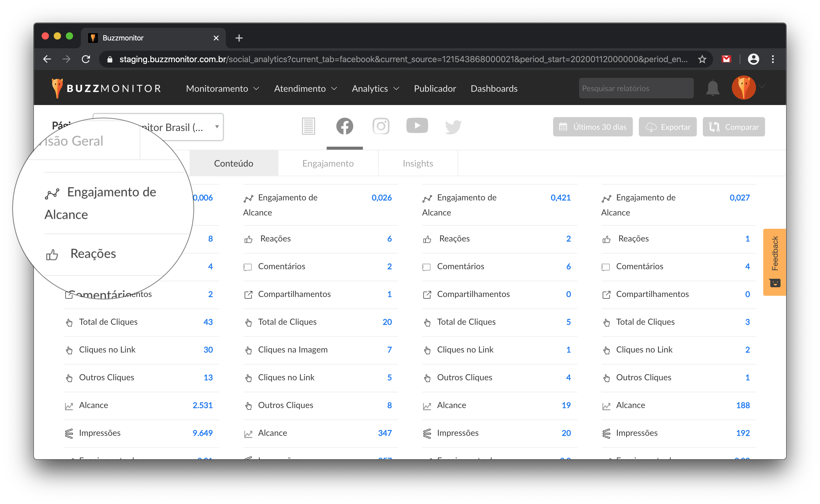Open the Buzzmonitor Brasil page selector
The image size is (820, 504).
180,127
